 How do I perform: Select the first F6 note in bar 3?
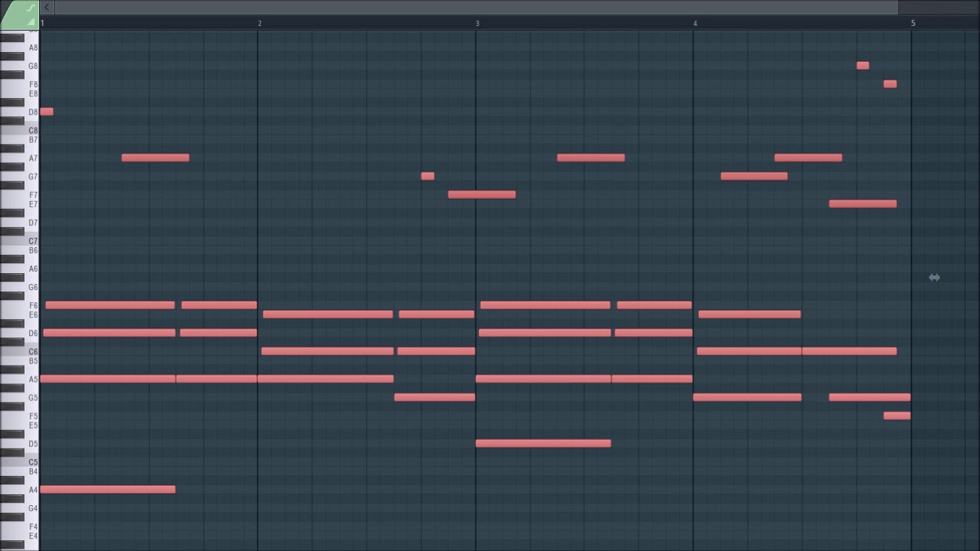tap(545, 305)
